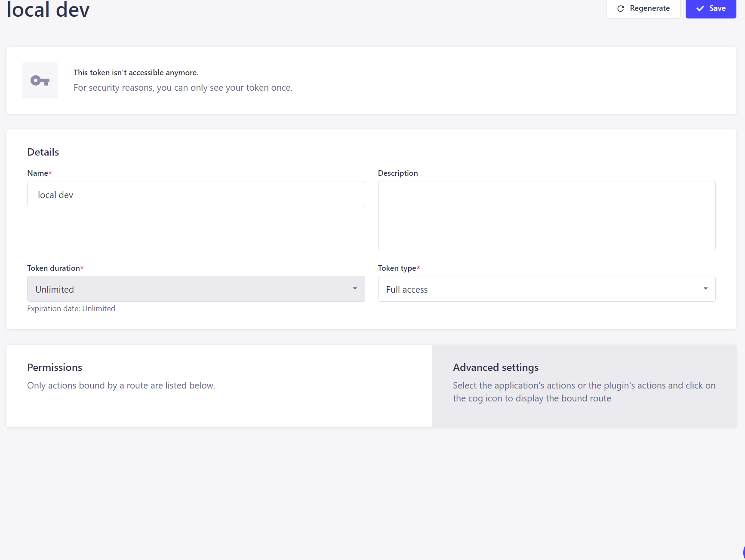Viewport: 745px width, 560px height.
Task: Open the Token type dropdown showing Full access
Action: coord(546,288)
